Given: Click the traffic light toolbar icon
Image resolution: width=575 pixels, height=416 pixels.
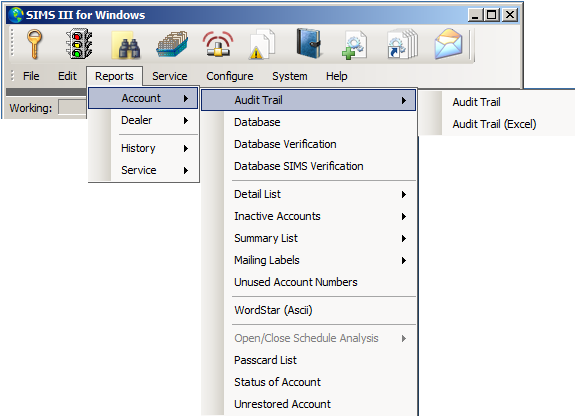Looking at the screenshot, I should 79,44.
